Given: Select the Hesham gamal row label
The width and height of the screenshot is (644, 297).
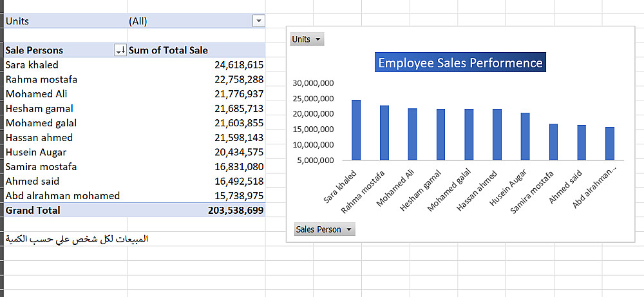Looking at the screenshot, I should (39, 108).
